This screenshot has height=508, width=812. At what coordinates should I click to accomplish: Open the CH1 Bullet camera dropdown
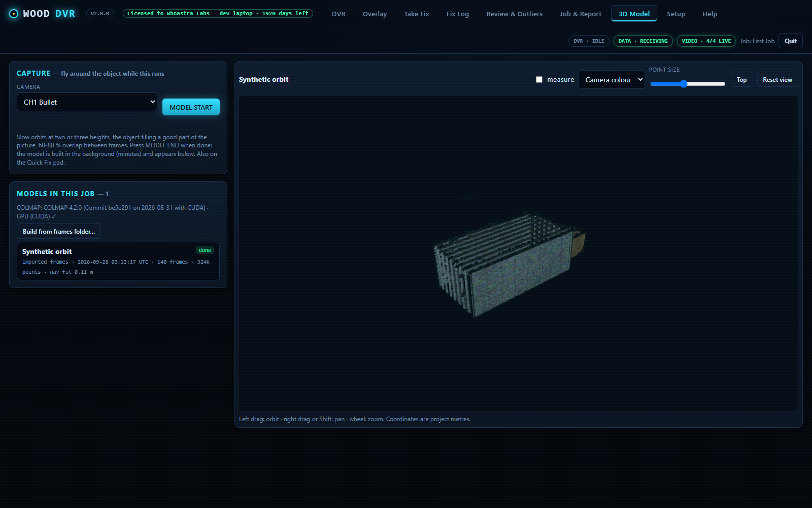87,102
